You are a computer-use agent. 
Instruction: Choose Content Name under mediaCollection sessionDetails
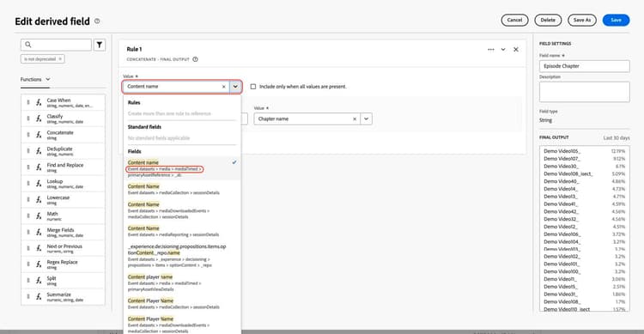pos(182,189)
